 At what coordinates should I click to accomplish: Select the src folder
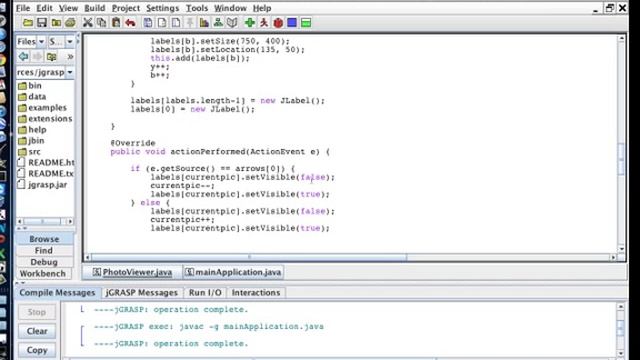[x=29, y=152]
